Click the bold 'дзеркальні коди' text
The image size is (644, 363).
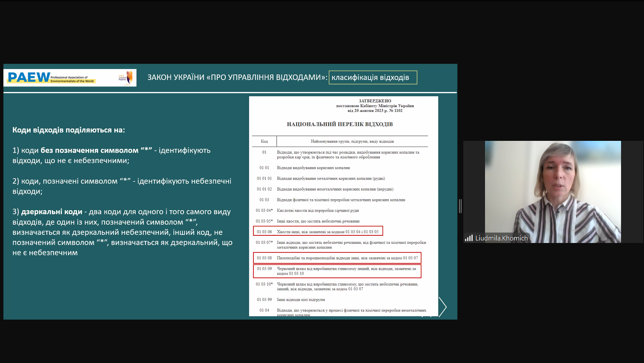click(x=51, y=212)
